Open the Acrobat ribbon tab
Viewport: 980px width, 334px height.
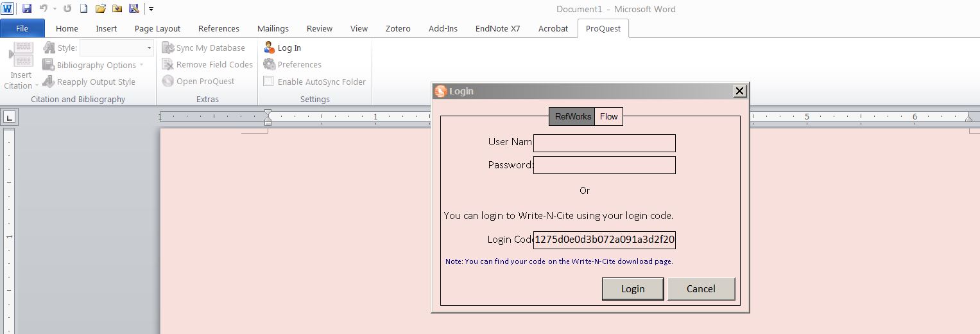(553, 28)
